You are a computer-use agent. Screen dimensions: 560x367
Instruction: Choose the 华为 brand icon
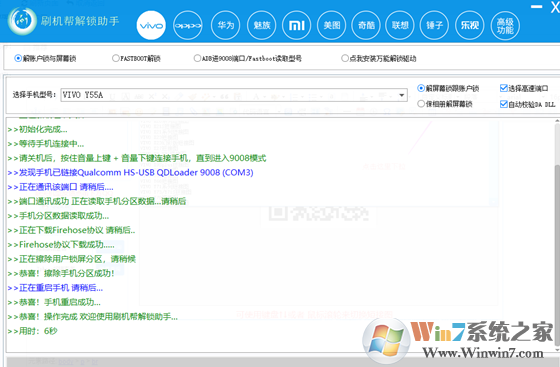click(x=226, y=25)
